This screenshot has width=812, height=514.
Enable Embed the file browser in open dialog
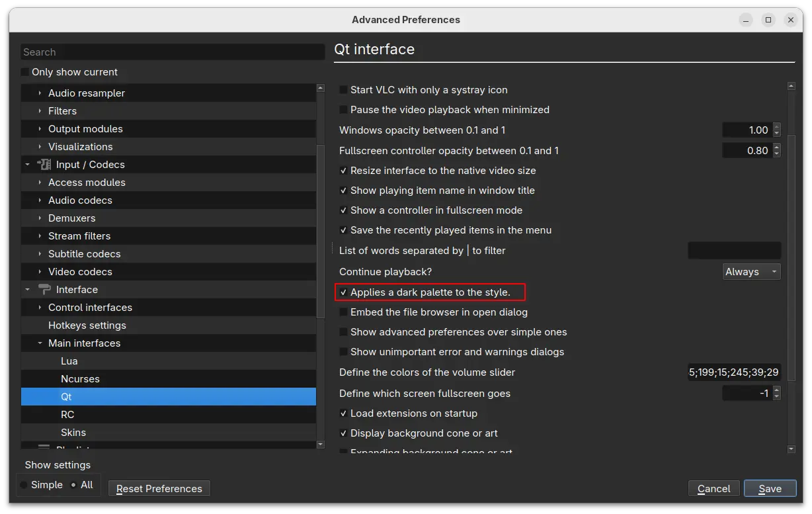[x=343, y=312]
